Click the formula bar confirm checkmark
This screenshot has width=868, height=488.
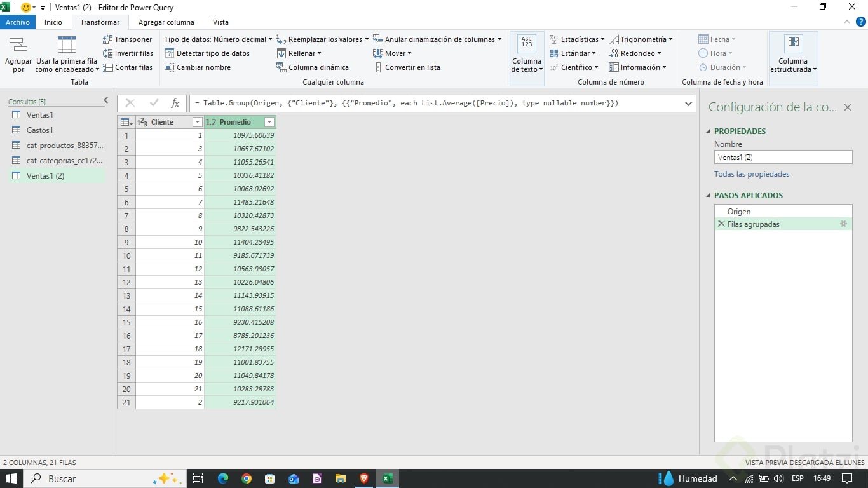tap(154, 103)
